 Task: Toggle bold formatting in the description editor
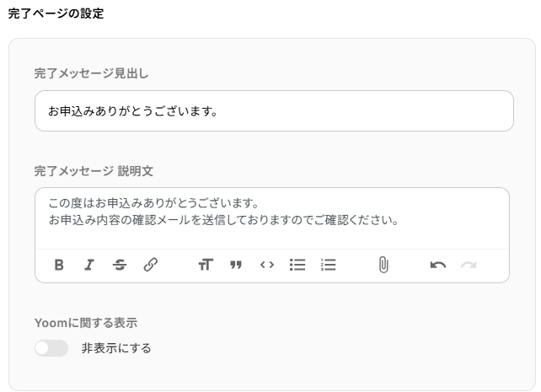point(59,265)
